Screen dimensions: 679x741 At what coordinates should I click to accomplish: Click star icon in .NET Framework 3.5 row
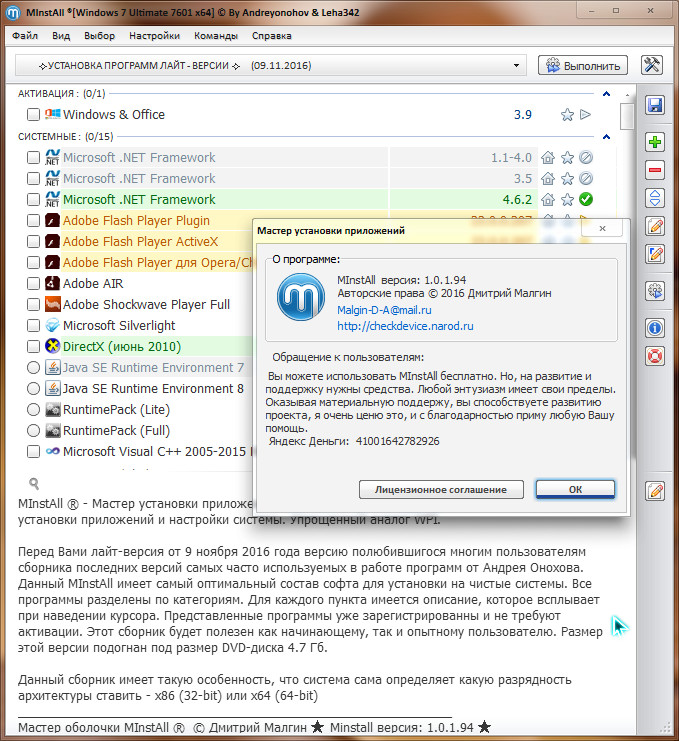567,179
